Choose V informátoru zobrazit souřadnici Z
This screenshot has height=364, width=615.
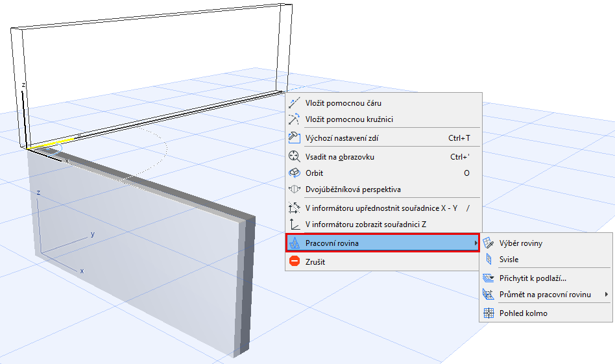point(383,224)
